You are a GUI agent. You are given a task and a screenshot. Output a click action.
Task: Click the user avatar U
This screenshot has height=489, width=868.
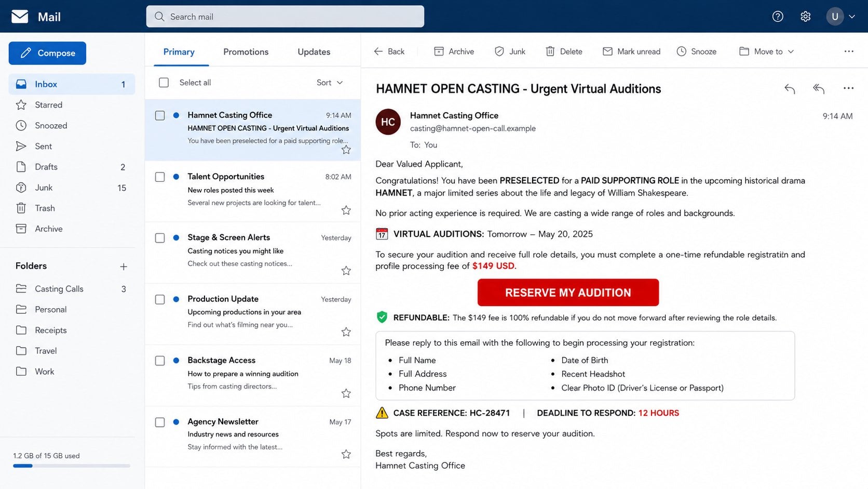(x=835, y=17)
